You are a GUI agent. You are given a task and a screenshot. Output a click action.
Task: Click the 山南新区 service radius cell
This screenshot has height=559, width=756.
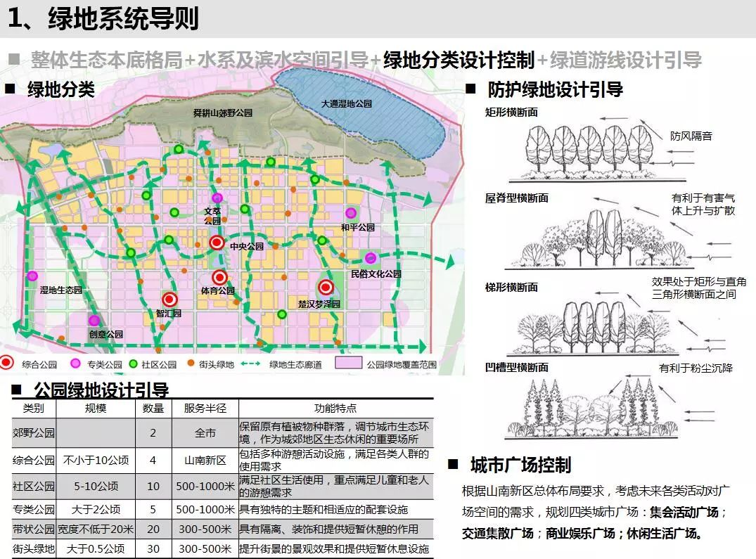205,461
